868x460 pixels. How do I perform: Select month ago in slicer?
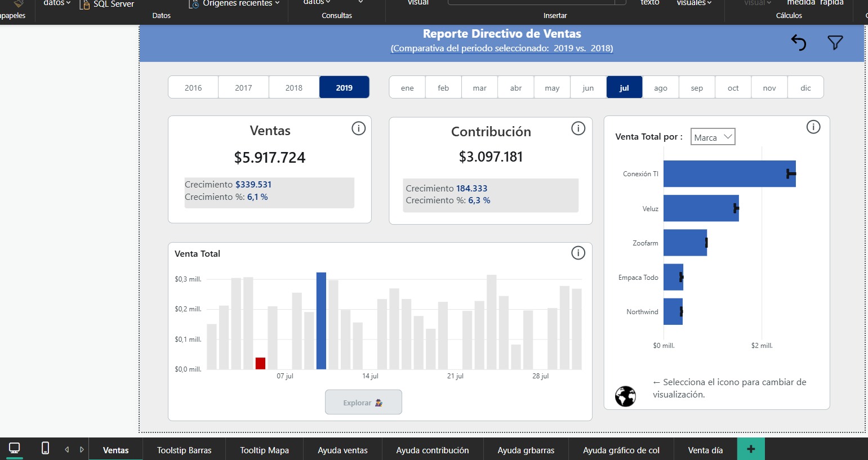pyautogui.click(x=661, y=87)
